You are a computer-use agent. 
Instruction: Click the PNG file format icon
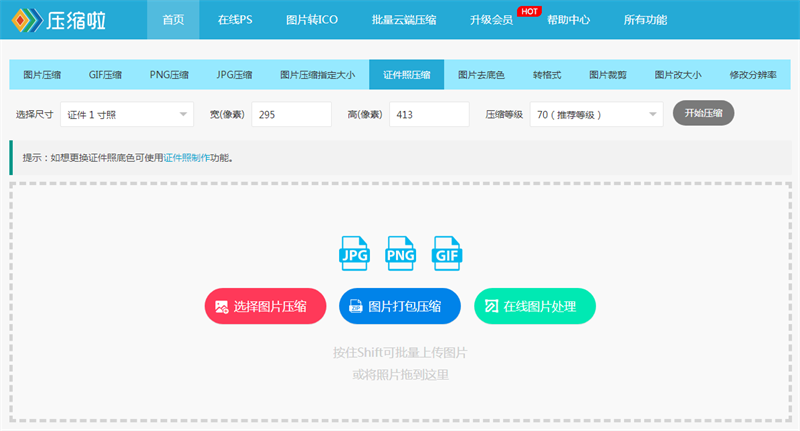coord(401,253)
